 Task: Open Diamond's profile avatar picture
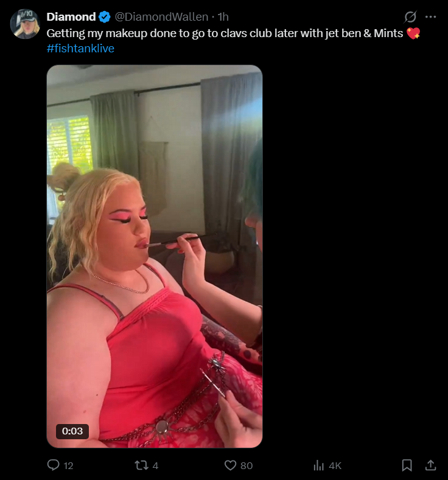point(25,24)
